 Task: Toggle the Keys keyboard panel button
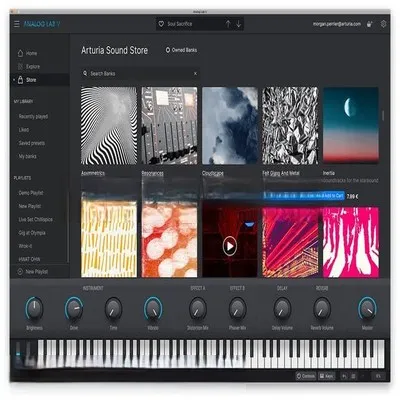(x=326, y=376)
